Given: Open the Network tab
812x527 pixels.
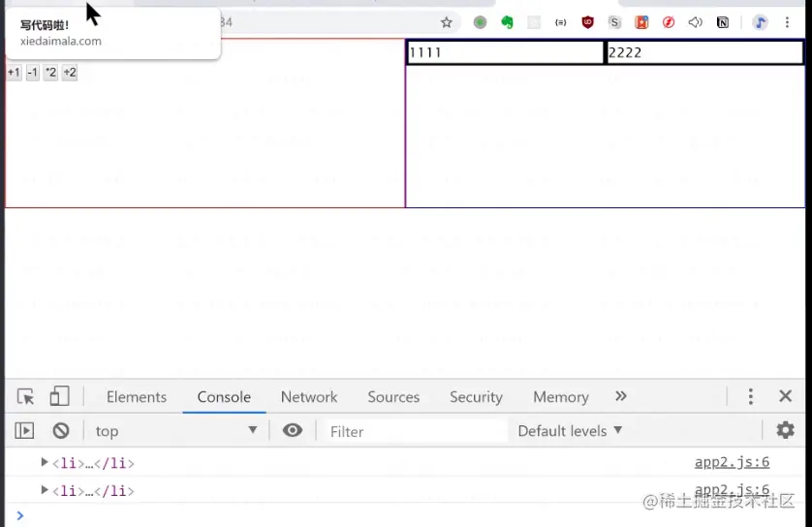Looking at the screenshot, I should point(309,397).
